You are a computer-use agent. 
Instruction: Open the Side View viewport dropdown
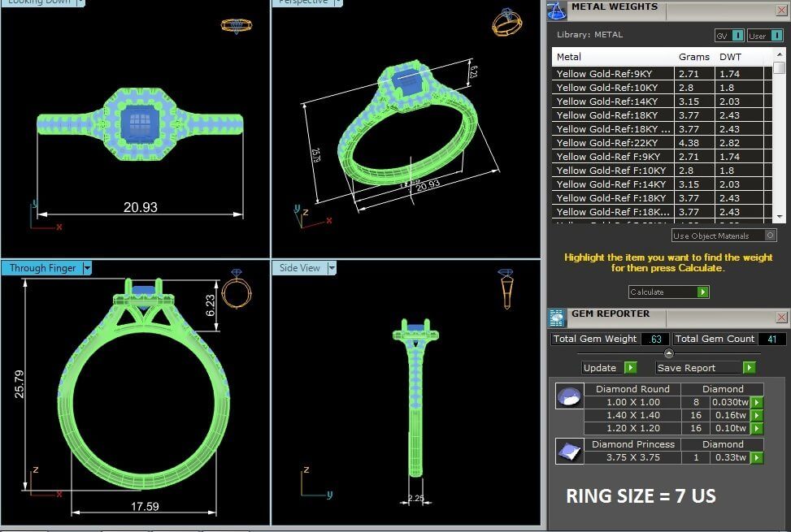click(x=331, y=268)
